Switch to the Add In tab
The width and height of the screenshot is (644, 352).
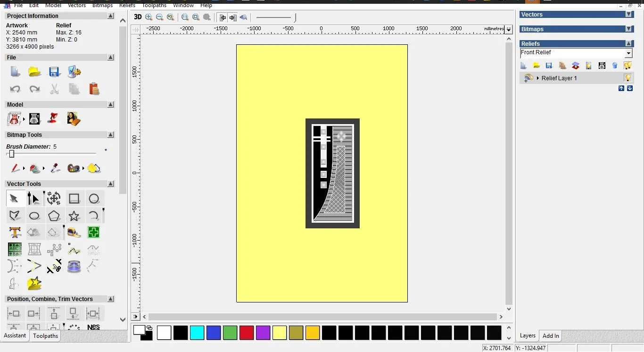coord(550,336)
